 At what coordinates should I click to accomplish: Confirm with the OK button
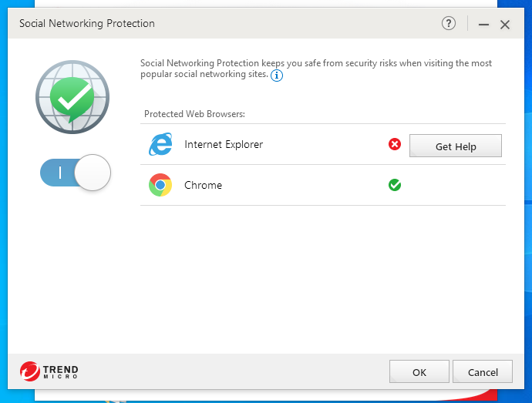coord(419,372)
